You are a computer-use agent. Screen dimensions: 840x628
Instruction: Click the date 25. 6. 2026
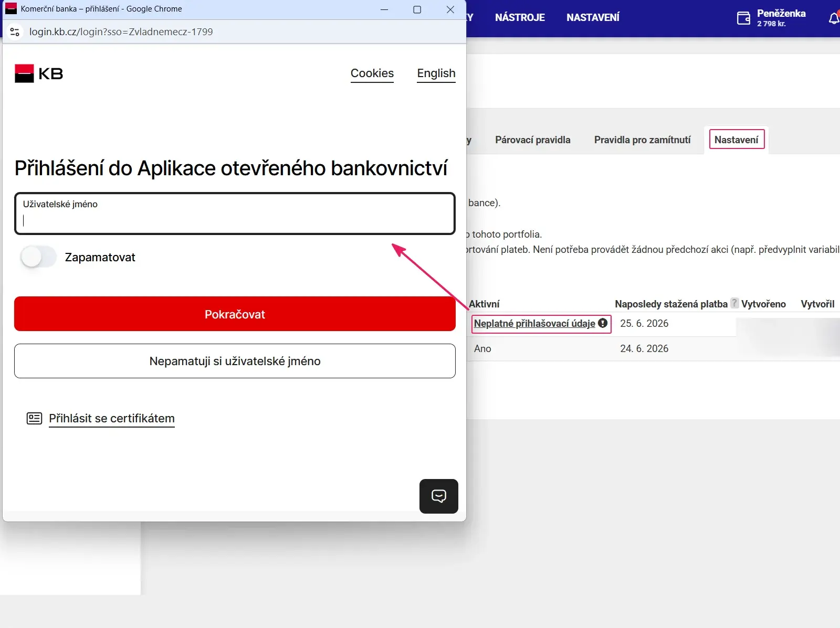[644, 323]
